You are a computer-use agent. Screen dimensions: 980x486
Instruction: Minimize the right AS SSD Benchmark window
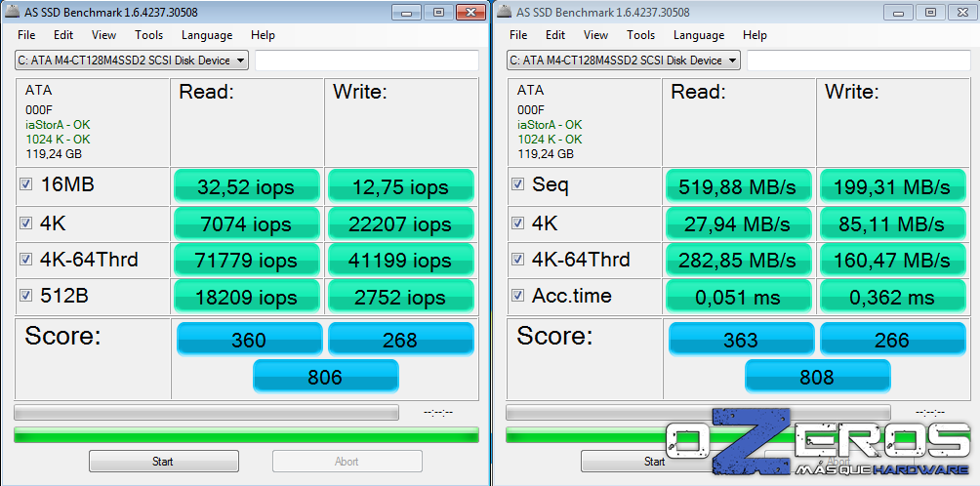tap(901, 12)
